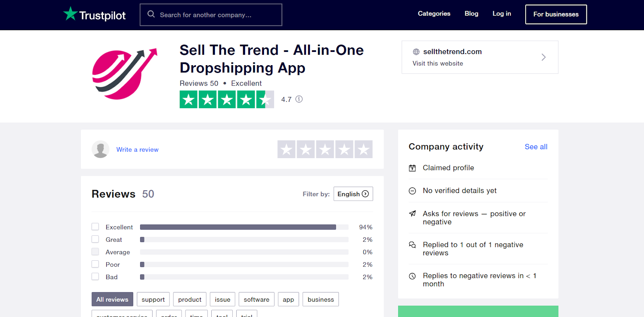The width and height of the screenshot is (644, 317).
Task: Click the Poor rating label
Action: click(113, 265)
